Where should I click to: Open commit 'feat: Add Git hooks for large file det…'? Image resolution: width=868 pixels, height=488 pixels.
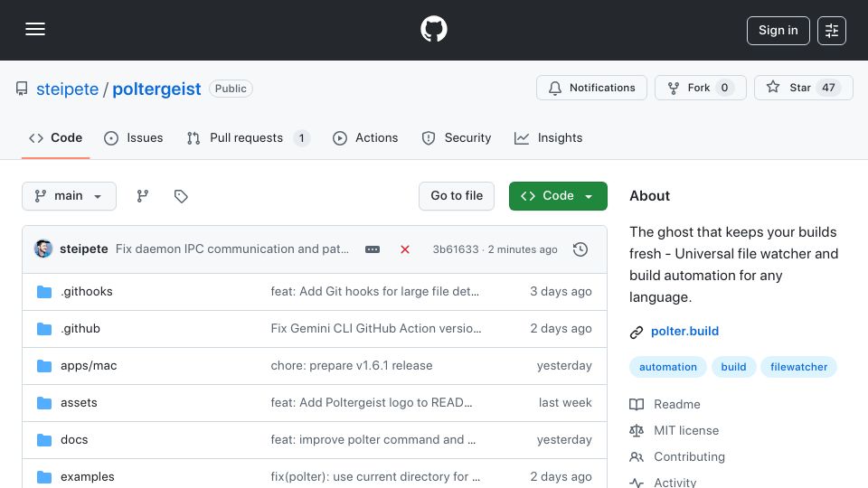pyautogui.click(x=374, y=292)
